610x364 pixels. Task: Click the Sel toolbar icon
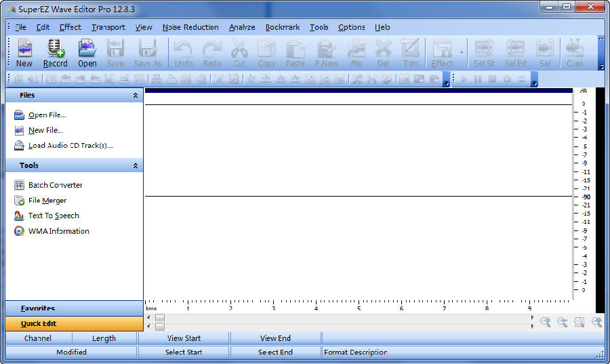click(545, 54)
